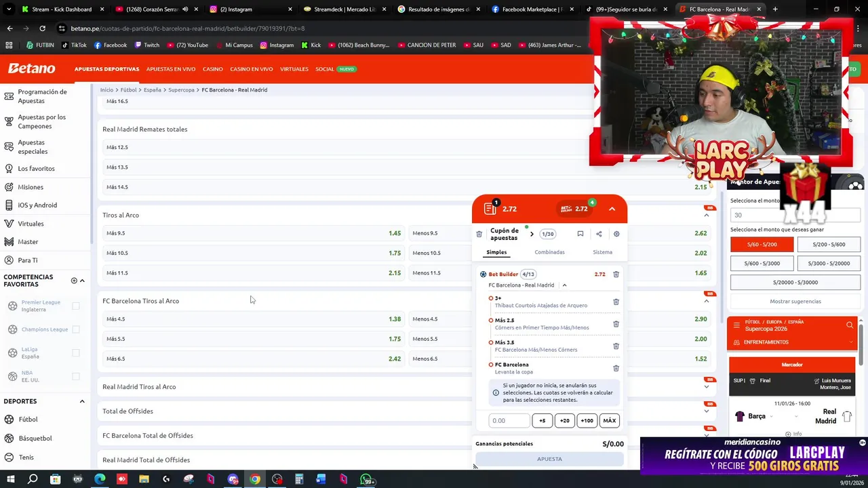
Task: Click the stake amount input field
Action: 509,421
